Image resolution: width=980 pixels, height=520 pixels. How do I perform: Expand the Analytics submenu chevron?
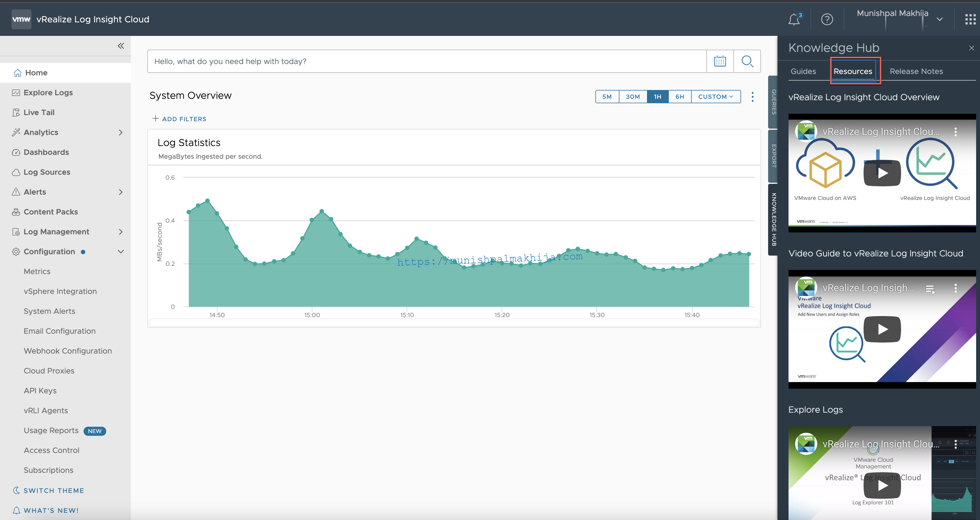[x=121, y=132]
